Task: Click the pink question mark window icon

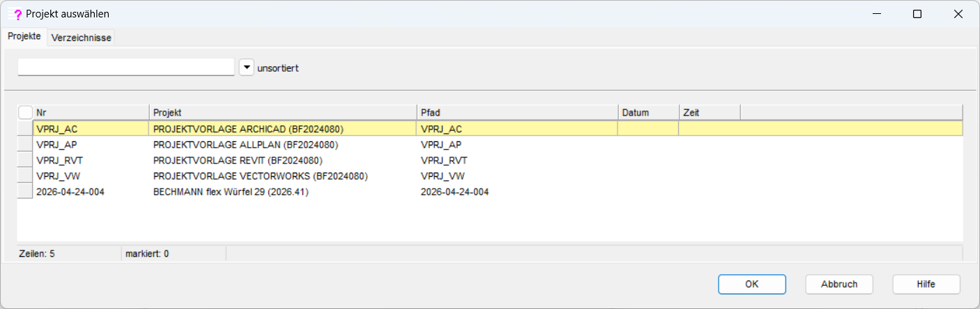Action: pyautogui.click(x=16, y=14)
